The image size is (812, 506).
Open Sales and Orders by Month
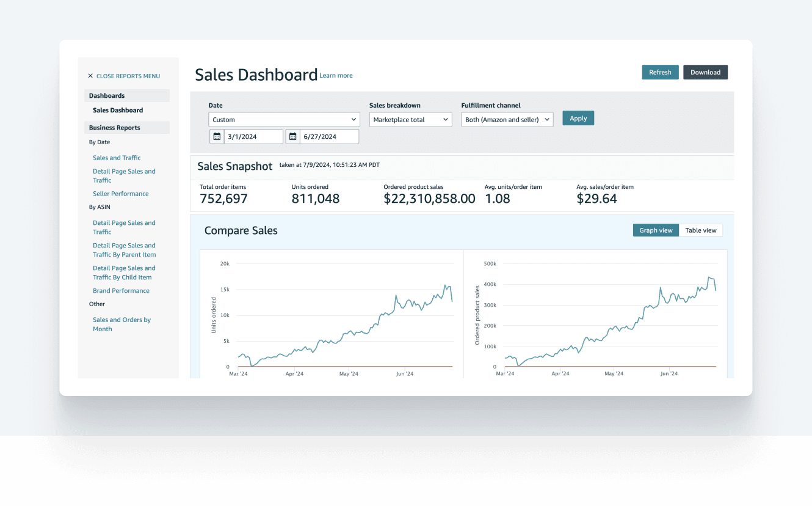[121, 324]
